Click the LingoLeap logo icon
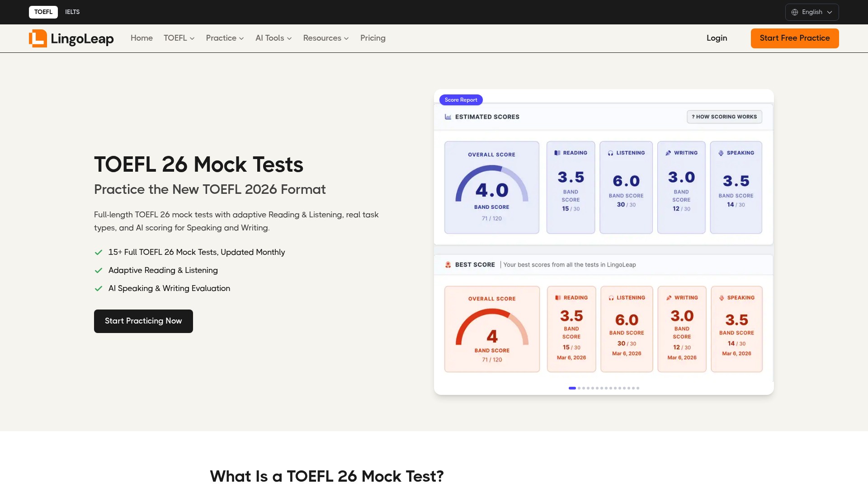Image resolution: width=868 pixels, height=488 pixels. pyautogui.click(x=38, y=38)
